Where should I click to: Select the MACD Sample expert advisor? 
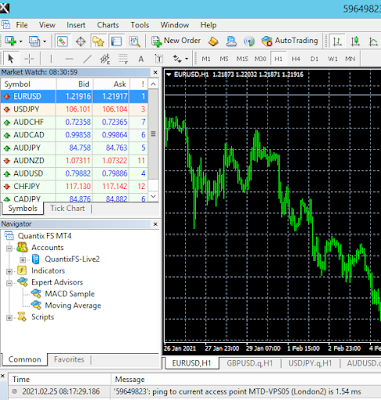pos(70,294)
